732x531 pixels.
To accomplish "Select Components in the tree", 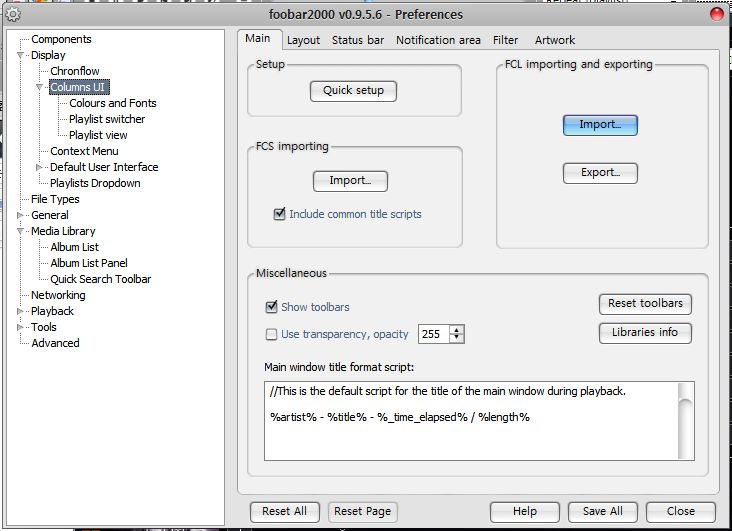I will [x=61, y=39].
